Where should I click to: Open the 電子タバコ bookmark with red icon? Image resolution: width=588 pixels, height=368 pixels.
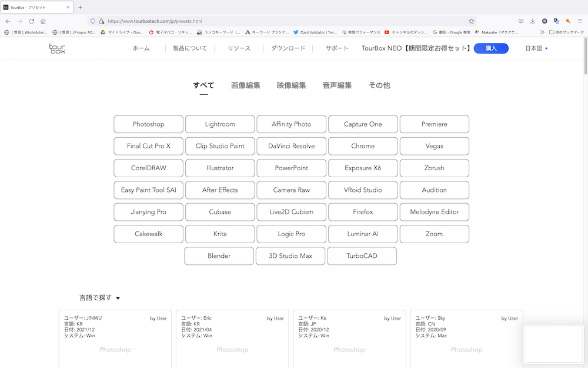click(171, 32)
